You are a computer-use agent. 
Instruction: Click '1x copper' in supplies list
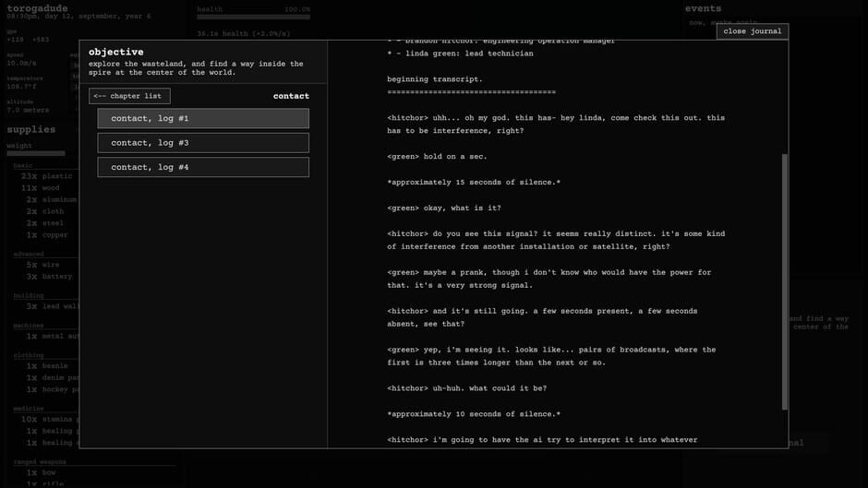pyautogui.click(x=47, y=235)
